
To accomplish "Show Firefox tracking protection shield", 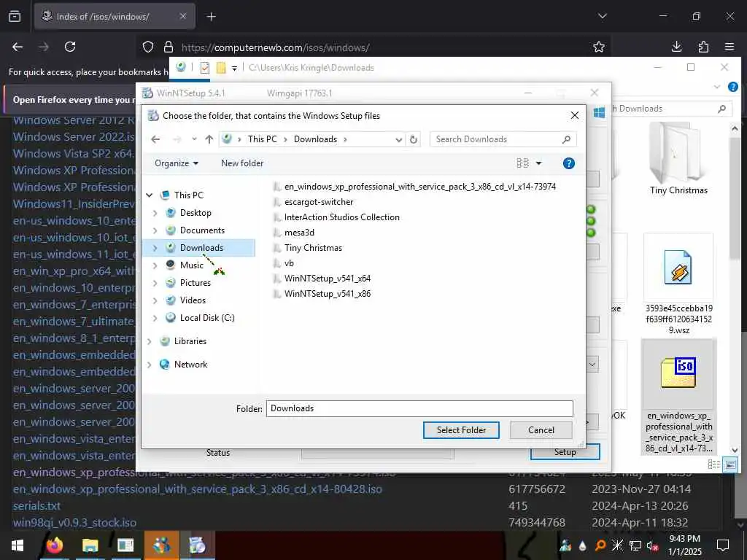I will 148,47.
